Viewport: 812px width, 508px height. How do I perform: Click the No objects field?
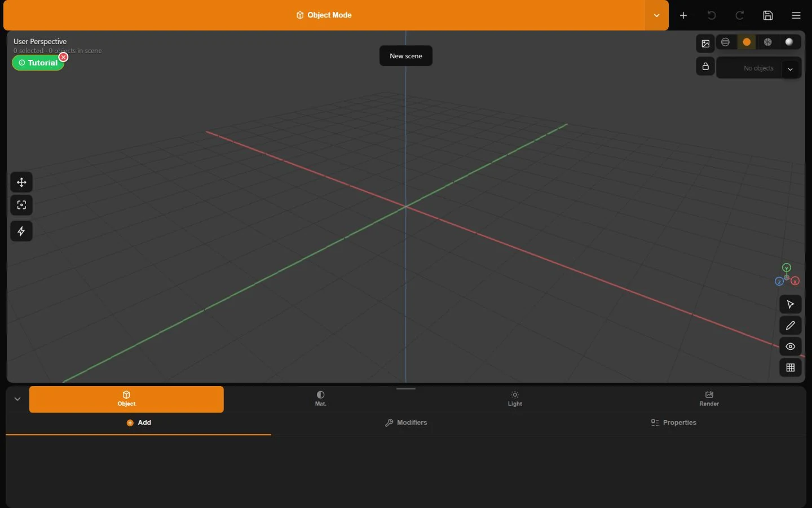point(758,68)
